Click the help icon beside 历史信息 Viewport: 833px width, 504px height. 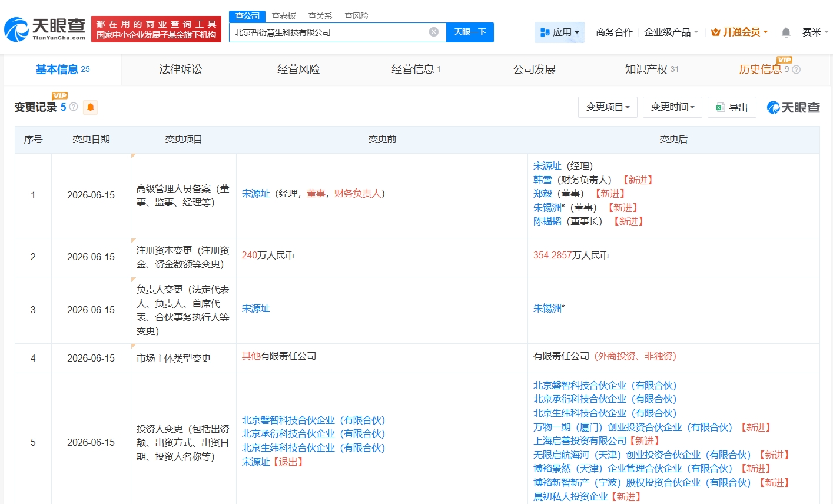[x=797, y=69]
